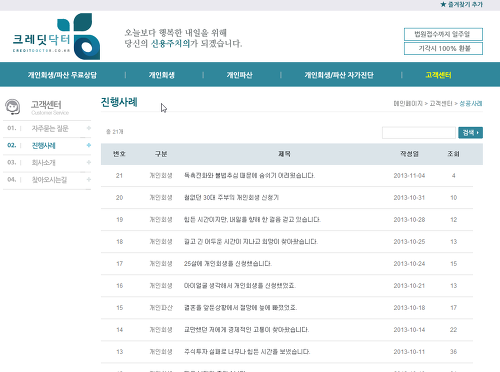Click the date 2013-10-11
The width and height of the screenshot is (500, 372).
pyautogui.click(x=409, y=352)
